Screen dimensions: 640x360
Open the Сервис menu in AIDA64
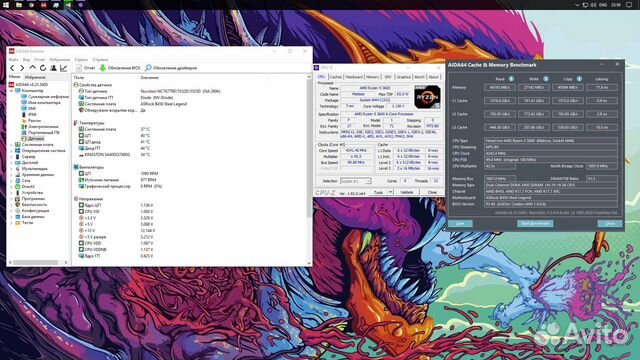[x=81, y=60]
